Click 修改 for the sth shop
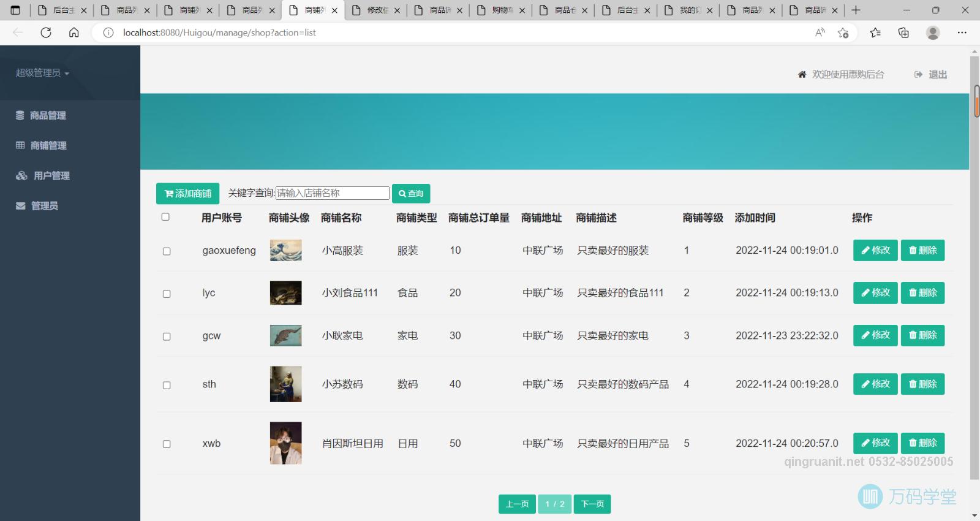 point(875,384)
